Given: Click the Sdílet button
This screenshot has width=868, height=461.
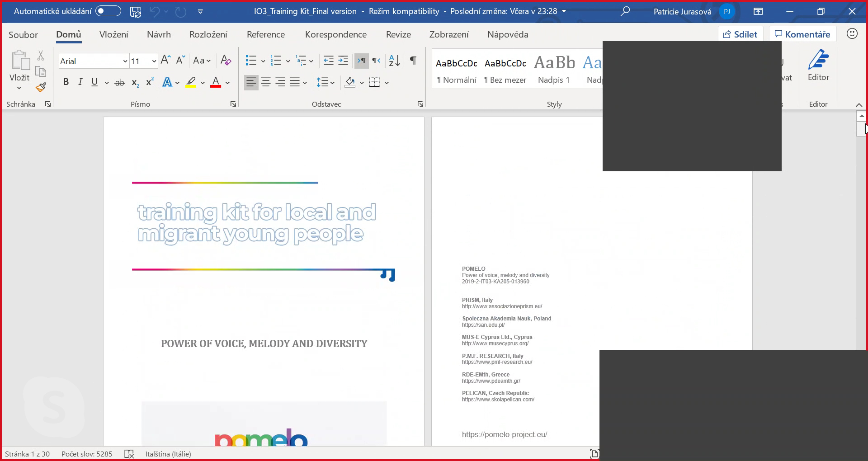Looking at the screenshot, I should tap(740, 34).
